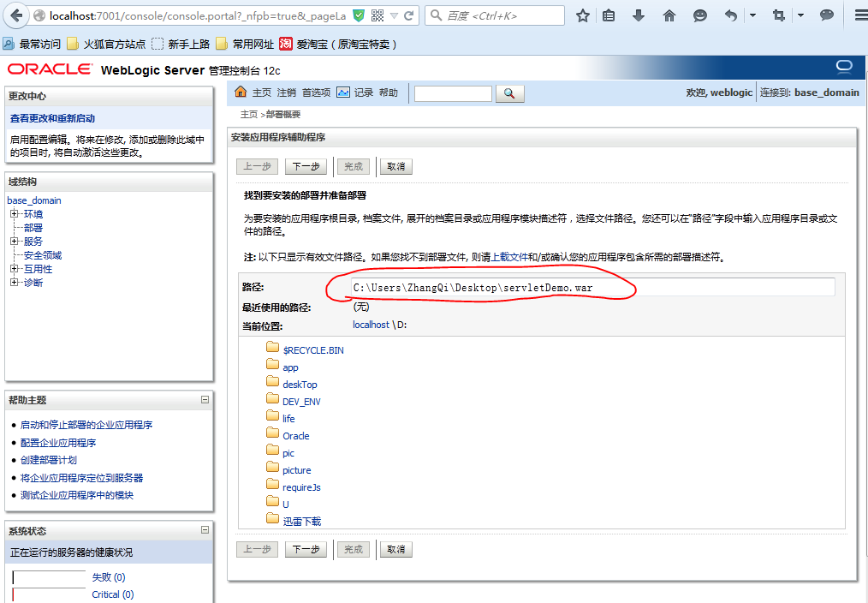Bookmark this page with the star icon
The width and height of the screenshot is (868, 603).
(x=582, y=15)
